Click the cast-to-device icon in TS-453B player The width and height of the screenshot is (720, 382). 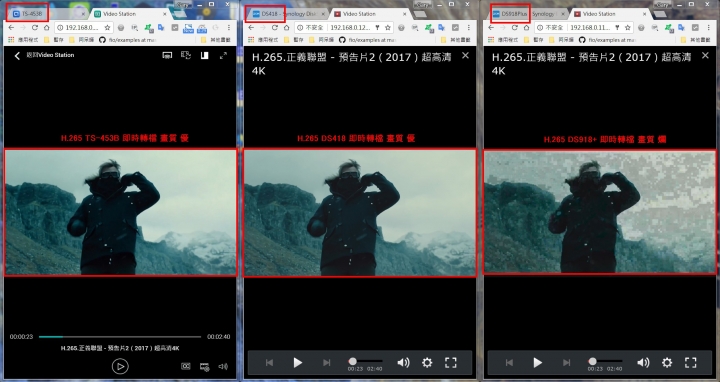(x=167, y=56)
